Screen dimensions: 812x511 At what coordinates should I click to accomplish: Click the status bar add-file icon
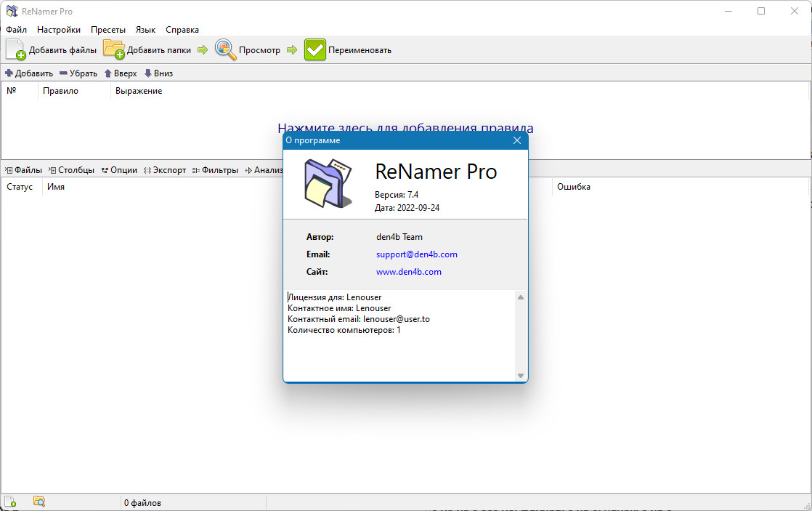(10, 502)
